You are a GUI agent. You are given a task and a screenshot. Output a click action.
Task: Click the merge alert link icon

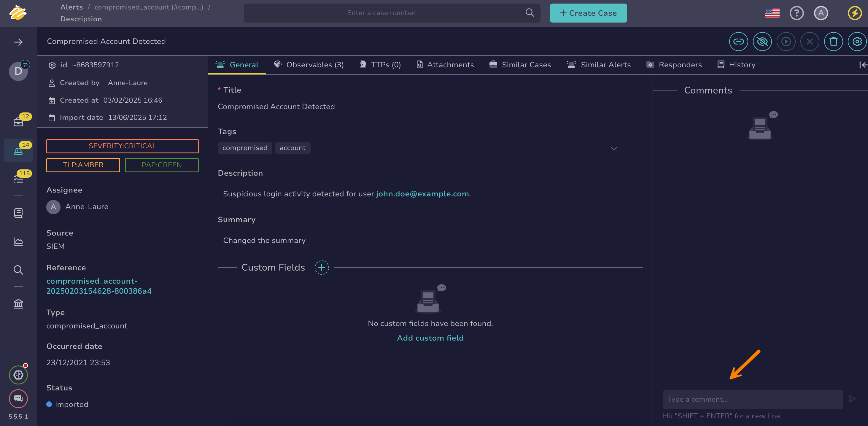click(738, 42)
